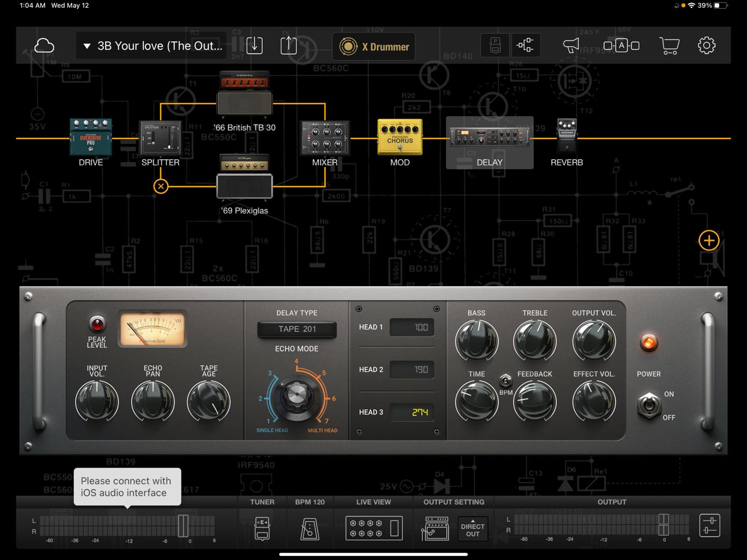Click the Time knob

point(476,401)
